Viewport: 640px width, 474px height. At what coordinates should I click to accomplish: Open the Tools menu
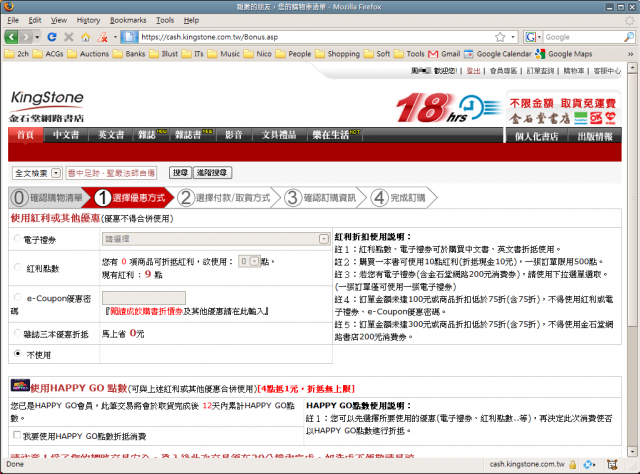click(x=165, y=20)
